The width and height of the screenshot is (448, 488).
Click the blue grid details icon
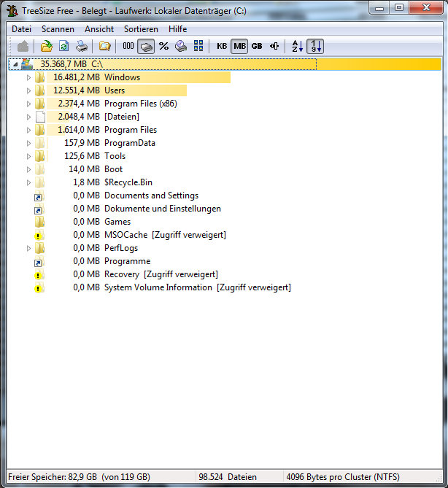click(198, 46)
